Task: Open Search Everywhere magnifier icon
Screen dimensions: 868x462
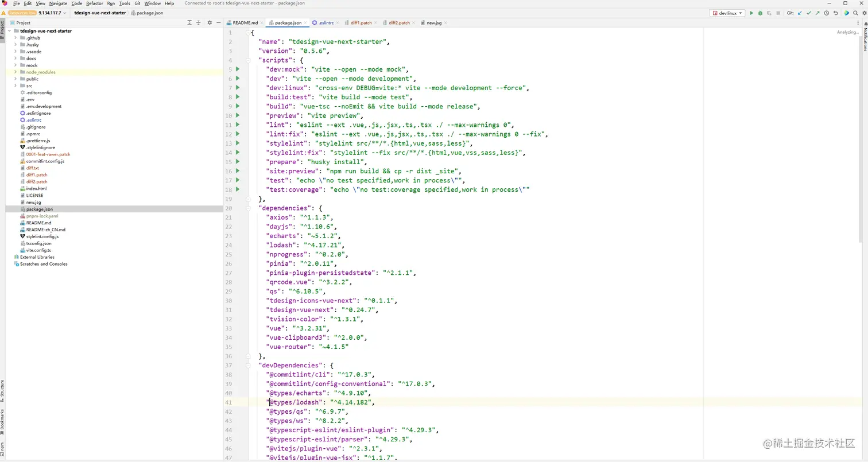Action: point(855,13)
